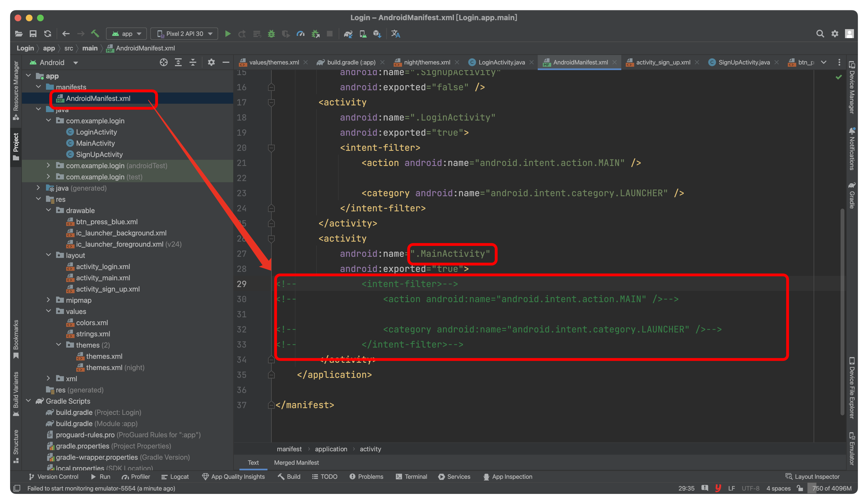Click Expand All in project panel
This screenshot has width=868, height=504.
pos(178,62)
